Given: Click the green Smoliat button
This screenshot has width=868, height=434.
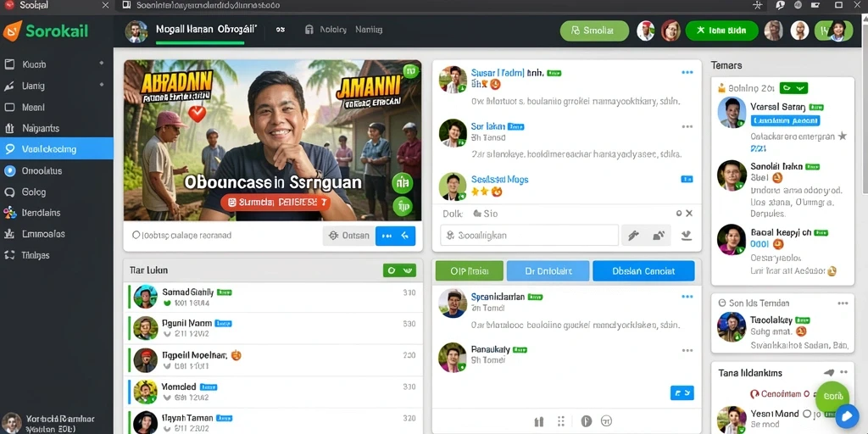Looking at the screenshot, I should click(594, 31).
